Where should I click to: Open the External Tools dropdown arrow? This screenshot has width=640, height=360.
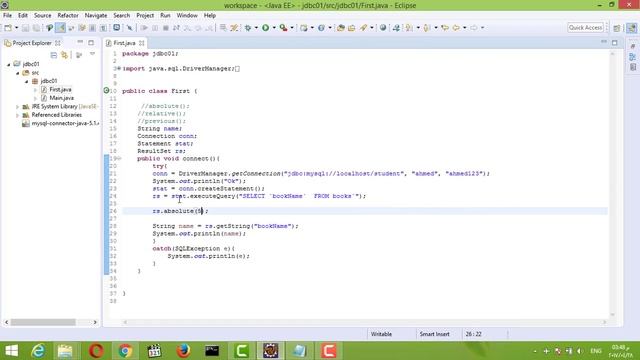[x=292, y=28]
